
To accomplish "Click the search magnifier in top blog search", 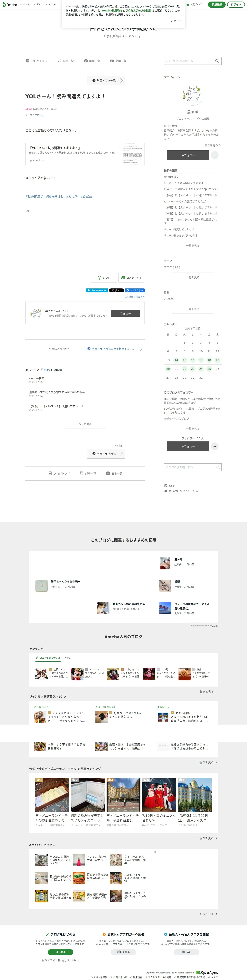I will coord(217,61).
